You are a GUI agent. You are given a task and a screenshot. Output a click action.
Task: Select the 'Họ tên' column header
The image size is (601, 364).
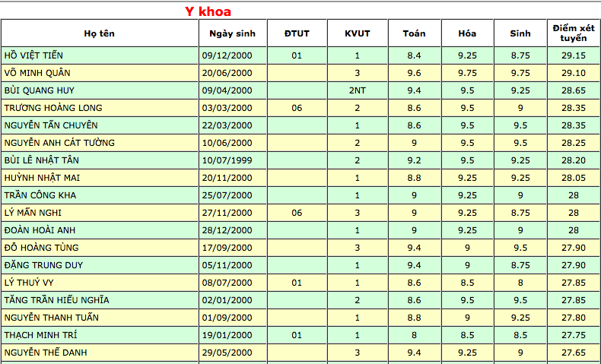(x=100, y=33)
